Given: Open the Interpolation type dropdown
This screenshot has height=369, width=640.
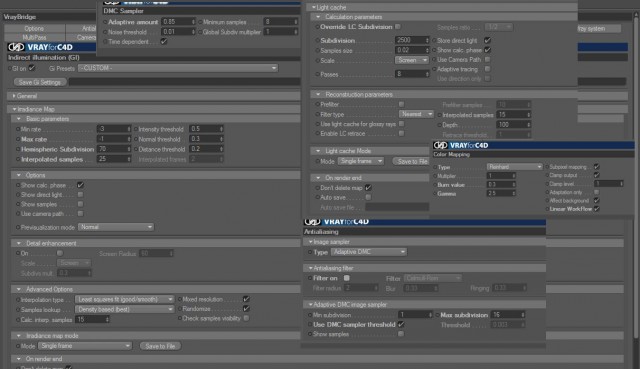Looking at the screenshot, I should tap(124, 300).
